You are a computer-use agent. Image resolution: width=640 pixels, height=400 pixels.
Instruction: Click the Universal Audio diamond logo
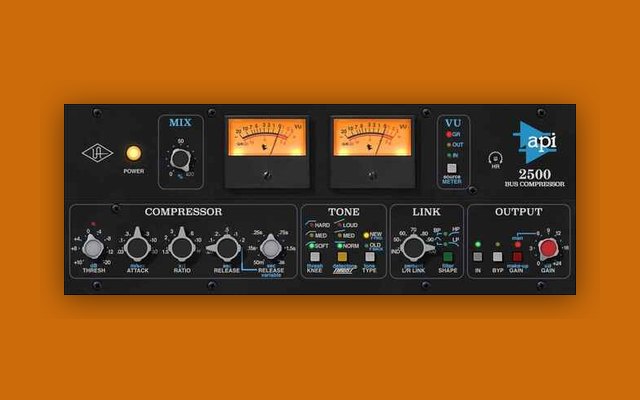click(x=97, y=153)
